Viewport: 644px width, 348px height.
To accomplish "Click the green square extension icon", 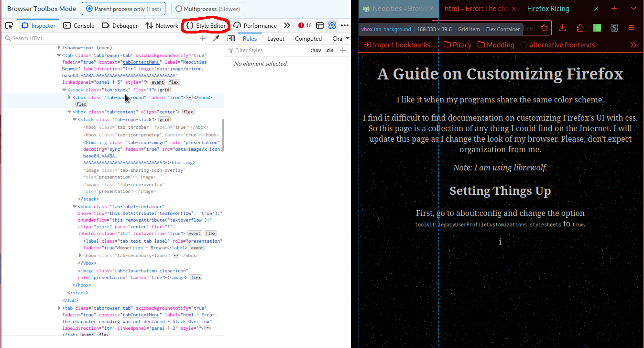I will [597, 28].
